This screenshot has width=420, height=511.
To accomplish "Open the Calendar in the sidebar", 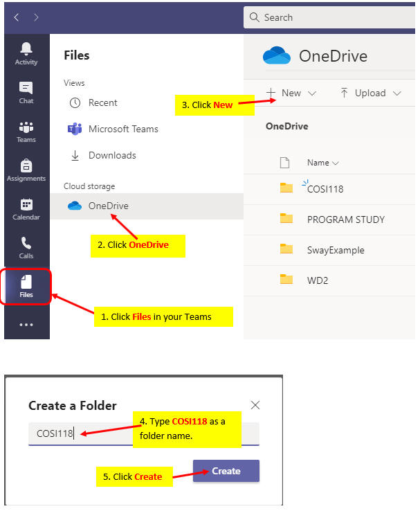I will [x=26, y=209].
